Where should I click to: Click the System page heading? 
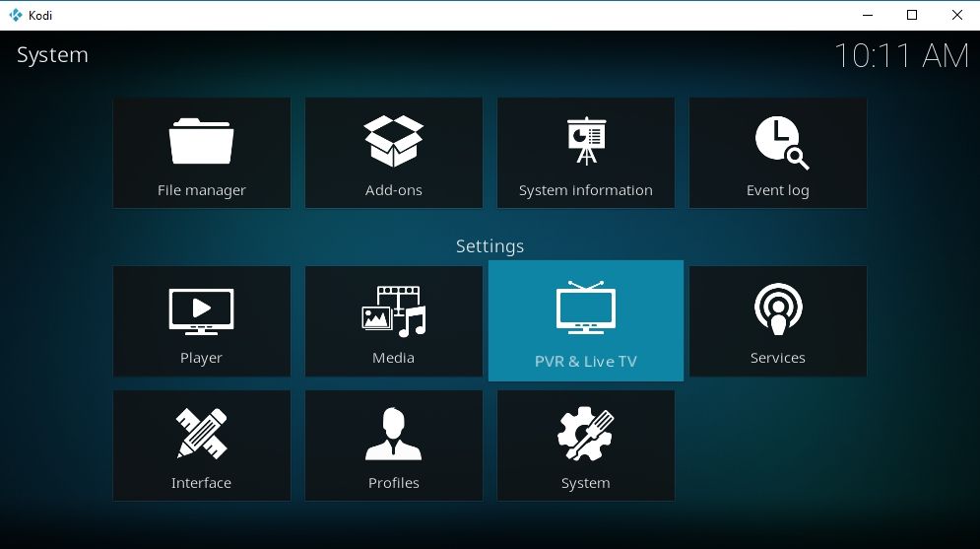(x=52, y=55)
